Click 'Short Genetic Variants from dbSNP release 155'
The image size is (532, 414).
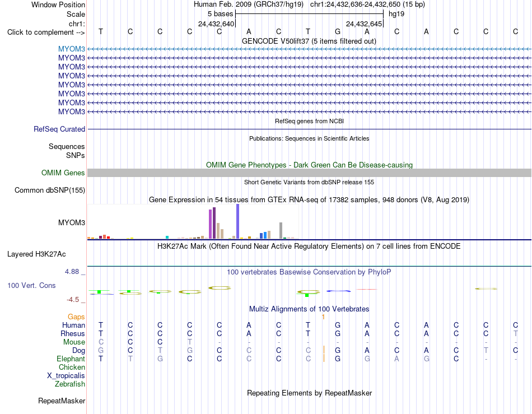(x=309, y=182)
